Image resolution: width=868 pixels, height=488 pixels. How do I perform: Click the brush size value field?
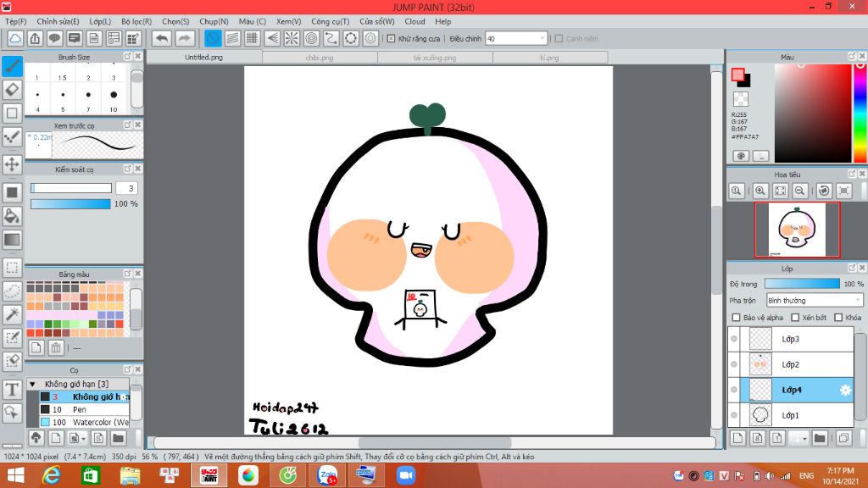tap(126, 189)
